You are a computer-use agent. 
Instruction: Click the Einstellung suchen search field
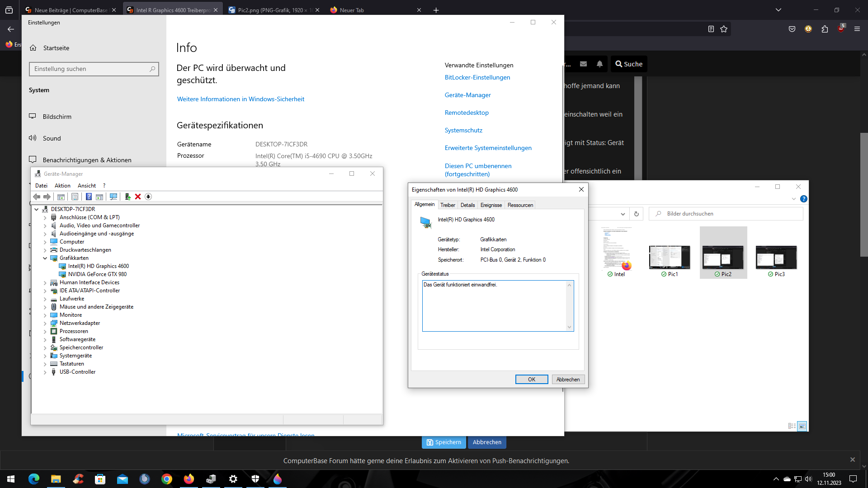click(94, 69)
